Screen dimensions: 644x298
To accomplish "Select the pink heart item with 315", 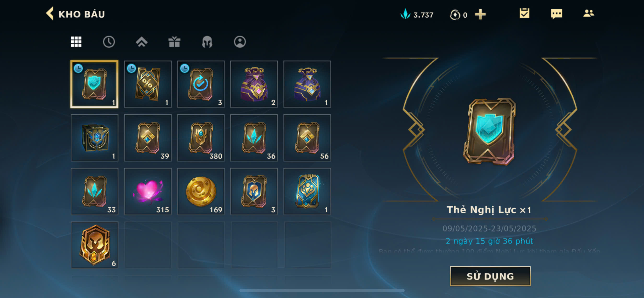I will coord(148,191).
